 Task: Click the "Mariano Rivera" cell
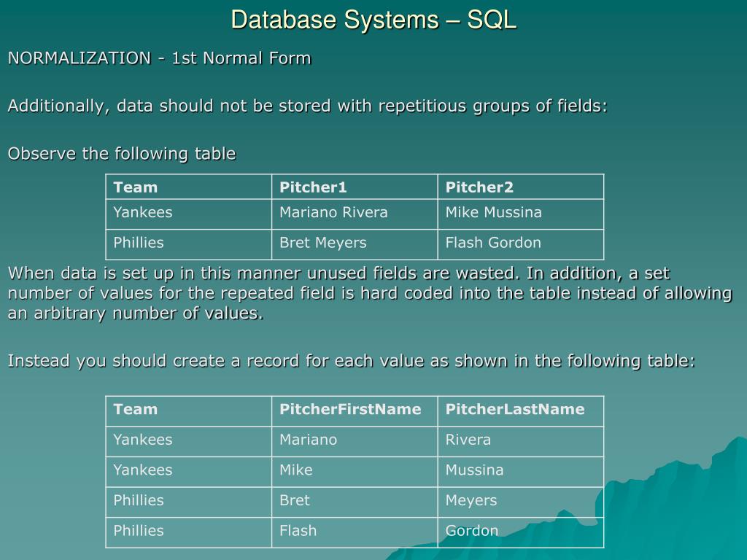click(x=355, y=214)
